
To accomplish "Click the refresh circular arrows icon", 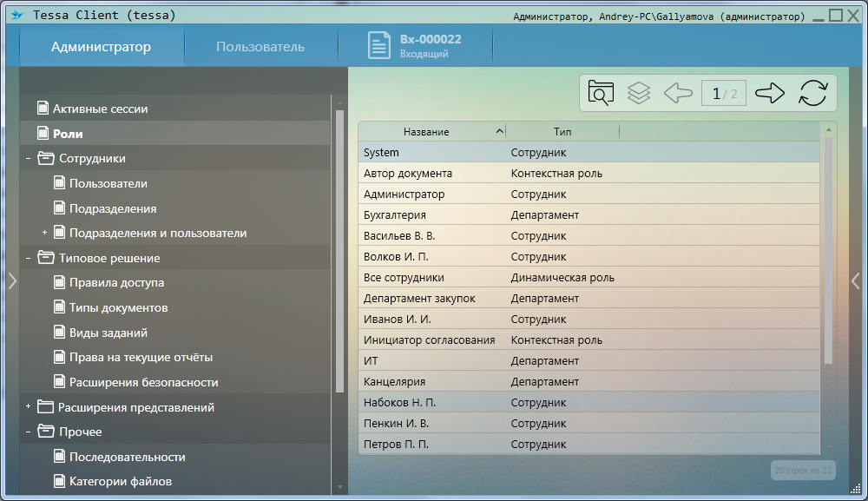I will (813, 93).
